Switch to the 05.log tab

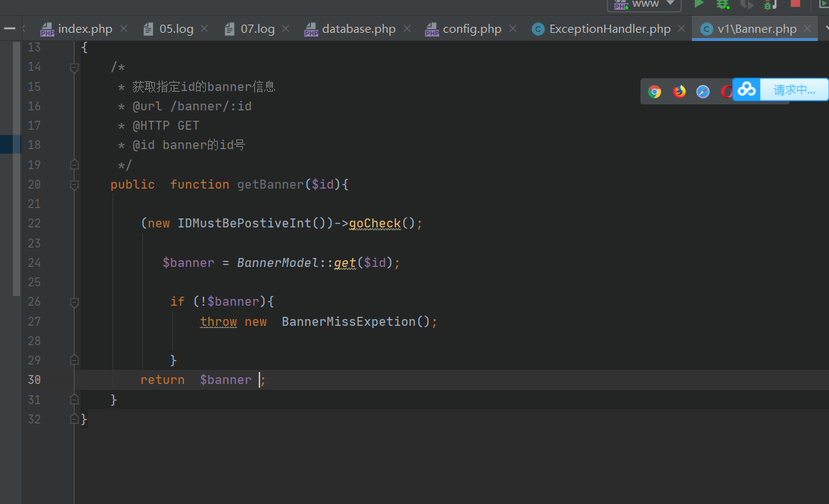click(176, 29)
